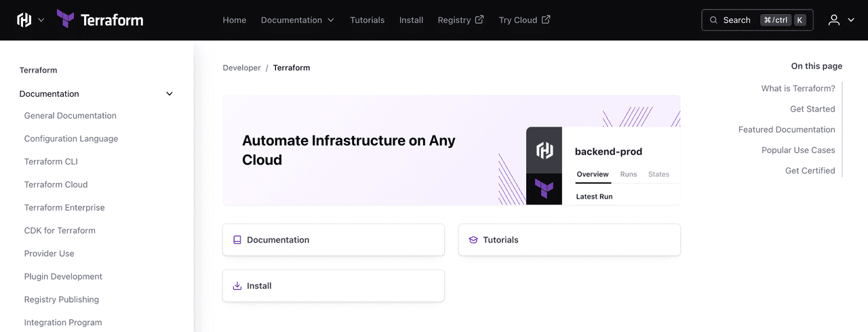This screenshot has height=332, width=868.
Task: Open Provider Use in sidebar
Action: point(50,254)
